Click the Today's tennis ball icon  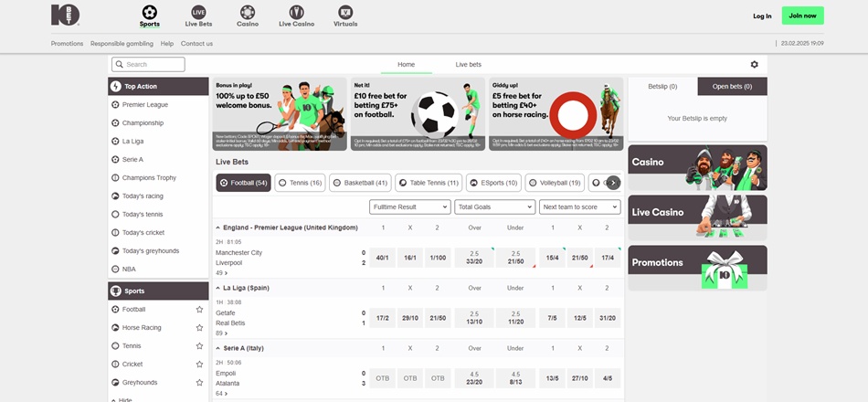(x=115, y=215)
